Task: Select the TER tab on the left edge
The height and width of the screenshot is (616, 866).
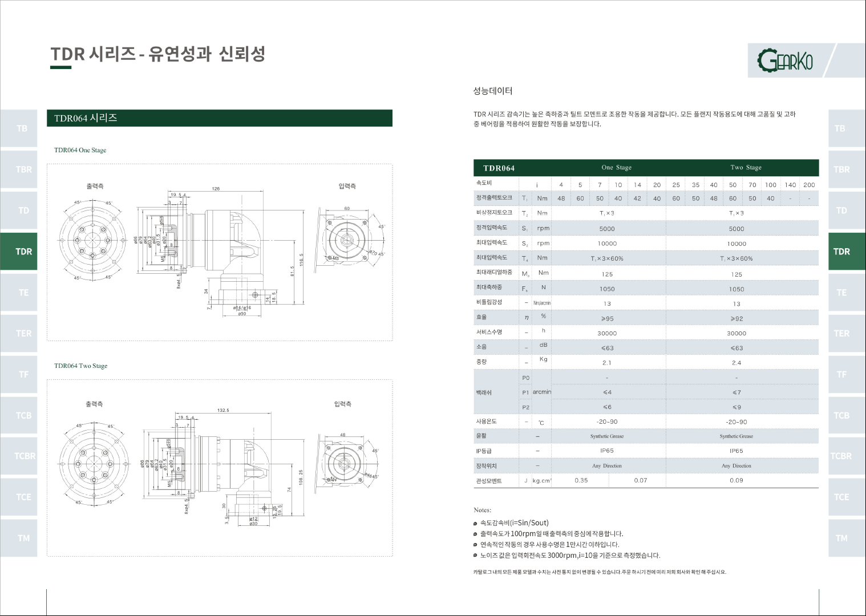Action: pyautogui.click(x=18, y=334)
